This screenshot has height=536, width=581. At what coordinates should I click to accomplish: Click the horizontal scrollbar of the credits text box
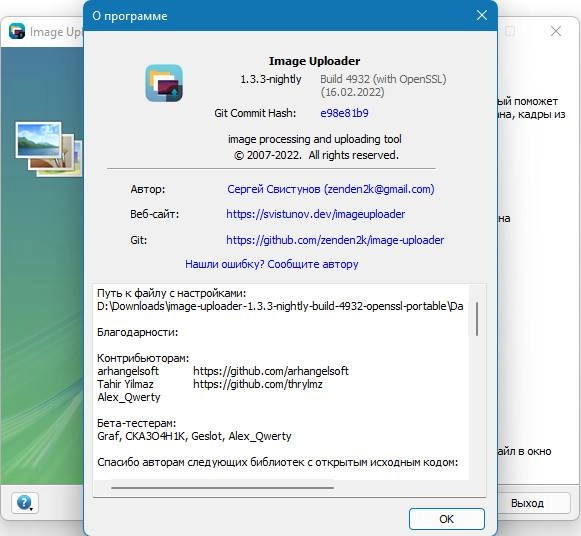click(222, 488)
